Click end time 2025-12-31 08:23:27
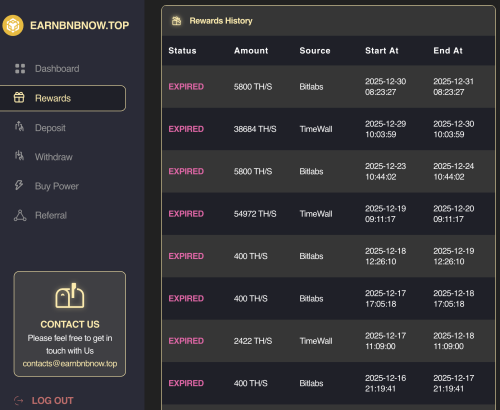The image size is (500, 410). pyautogui.click(x=453, y=87)
